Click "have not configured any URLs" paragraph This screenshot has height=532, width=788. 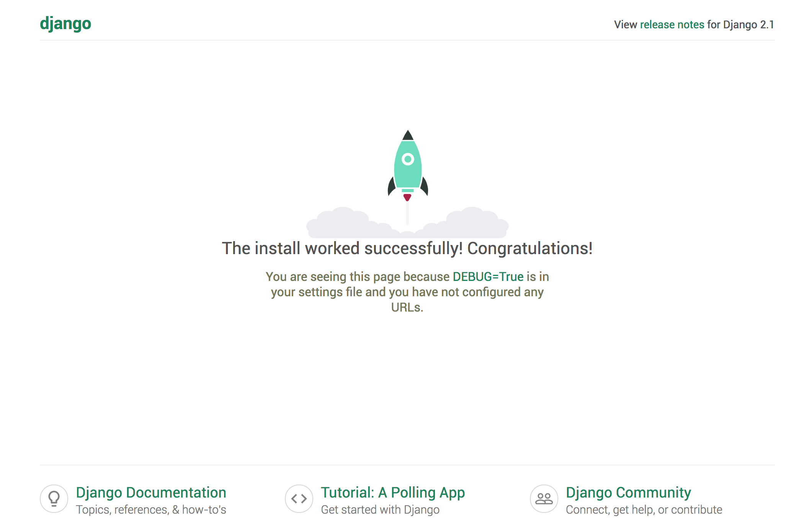point(407,292)
